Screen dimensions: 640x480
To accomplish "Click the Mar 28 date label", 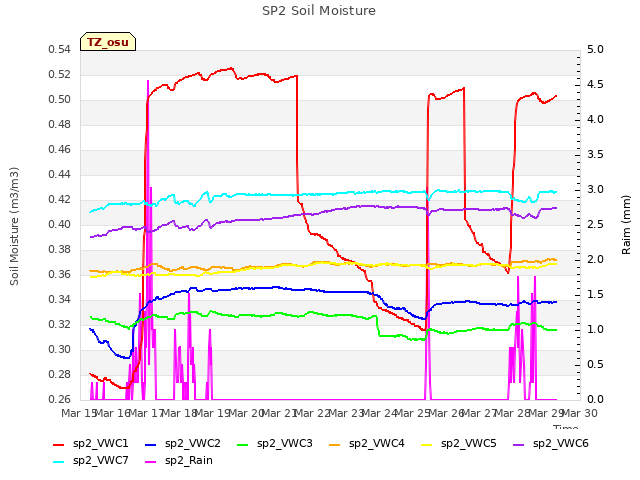I will click(x=513, y=413).
